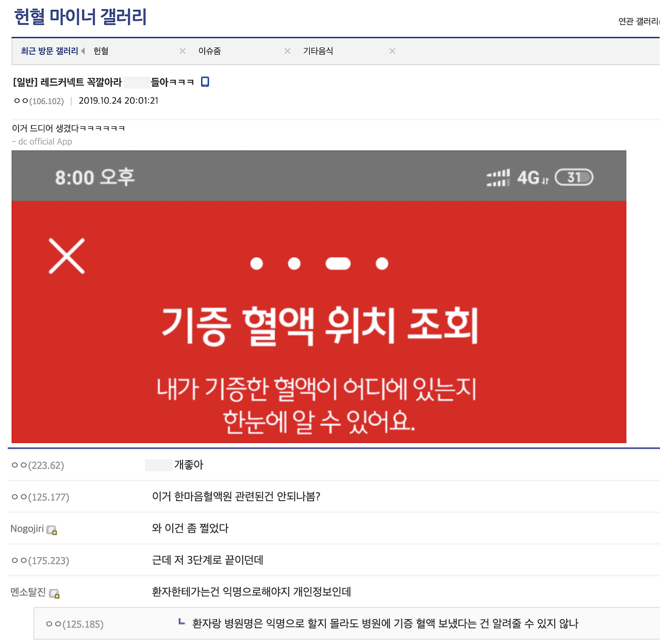Remove the 기타음식 tab with its X
The height and width of the screenshot is (644, 660).
[x=392, y=51]
